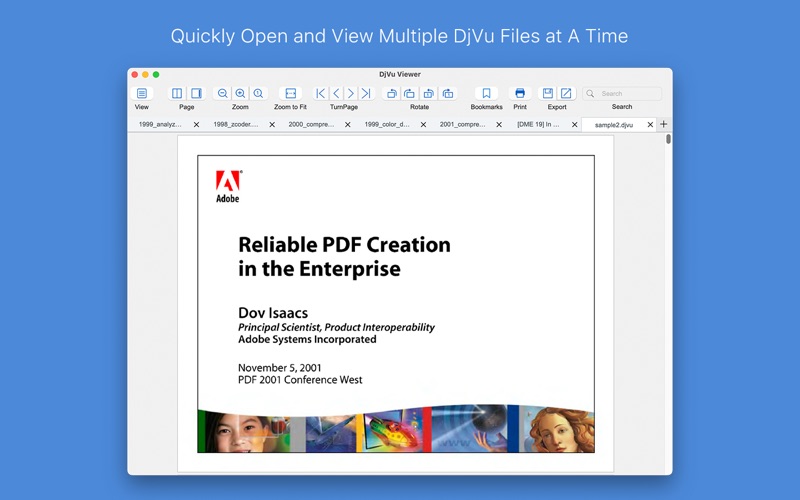Close the 1999_analyz... tab
The image size is (800, 500).
point(196,124)
